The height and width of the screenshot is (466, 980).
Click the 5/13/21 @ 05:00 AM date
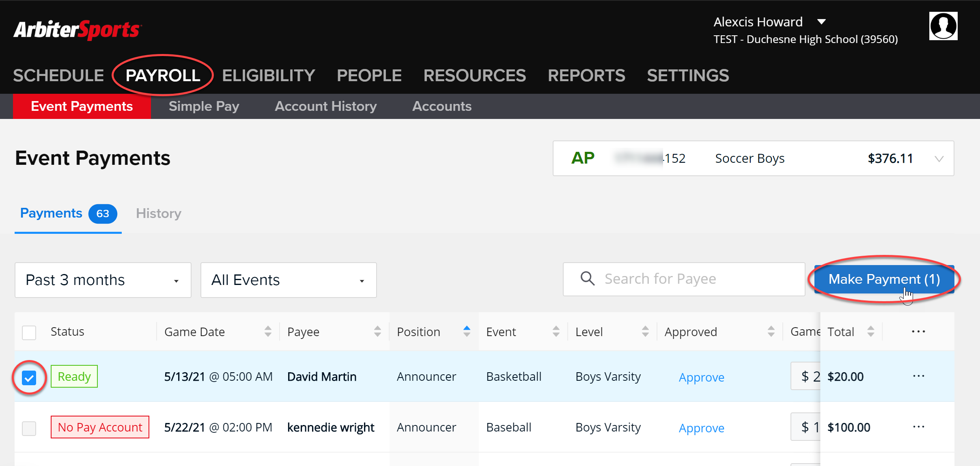click(x=218, y=377)
